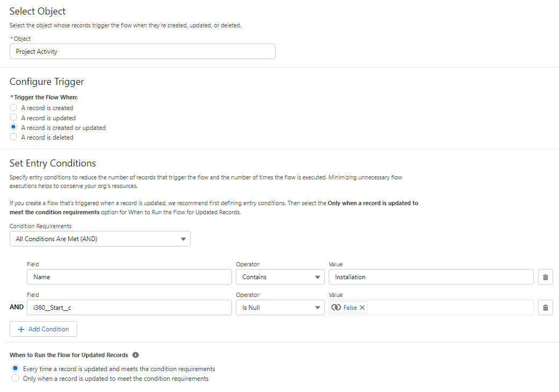
Task: Click info icon beside When to Run heading
Action: [135, 355]
